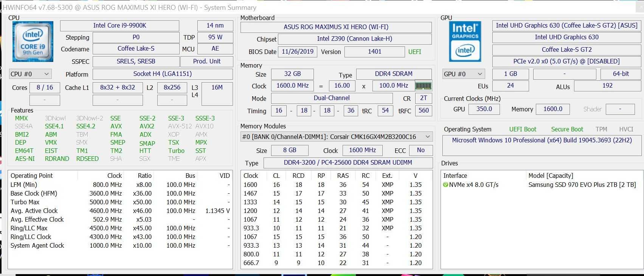Click the 32 GB memory size field
This screenshot has width=644, height=276.
(292, 74)
